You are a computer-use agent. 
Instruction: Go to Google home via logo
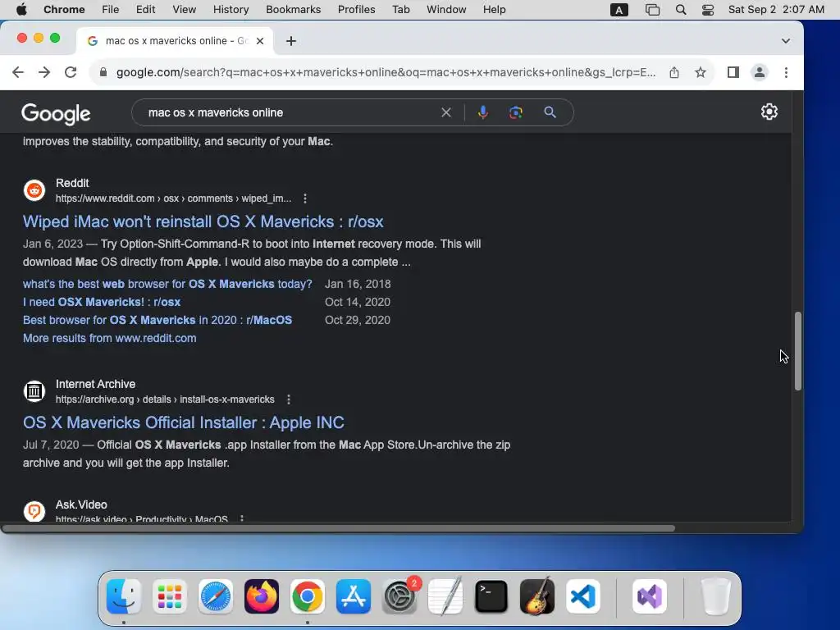[x=56, y=113]
